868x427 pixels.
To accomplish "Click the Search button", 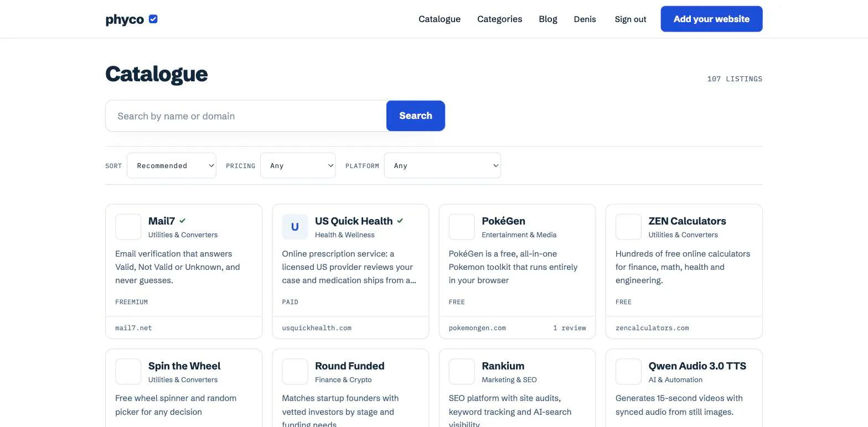I will 416,116.
